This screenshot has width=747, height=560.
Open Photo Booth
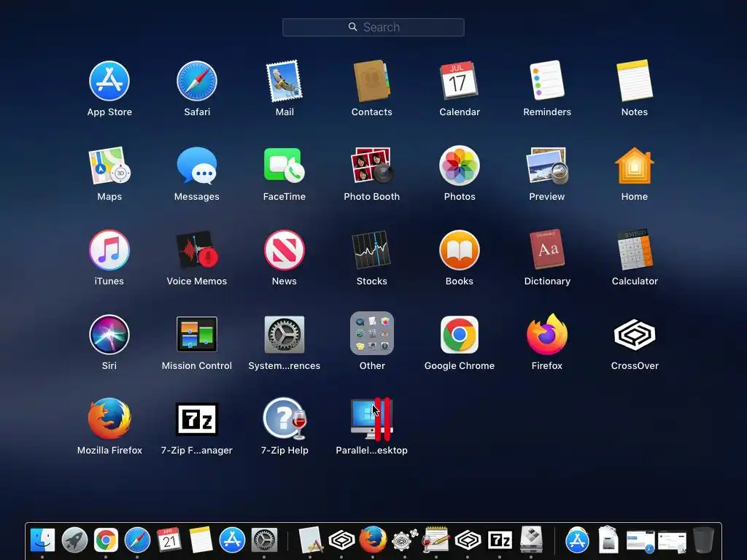[371, 166]
